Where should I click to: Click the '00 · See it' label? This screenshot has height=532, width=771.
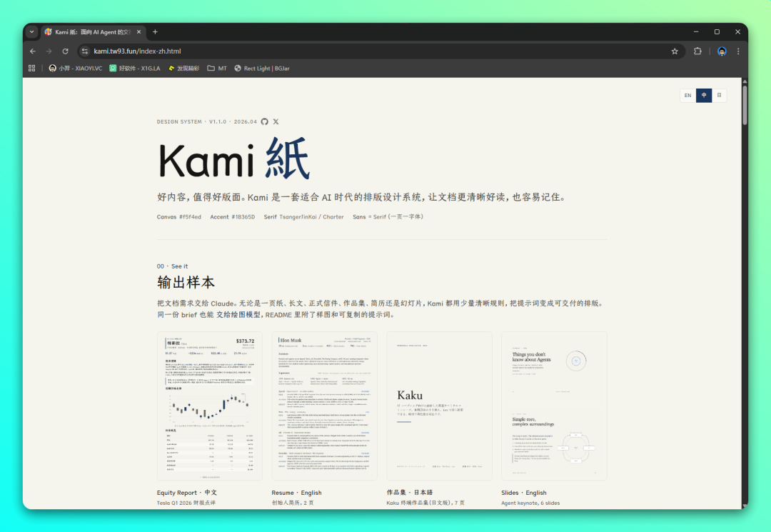pyautogui.click(x=172, y=266)
